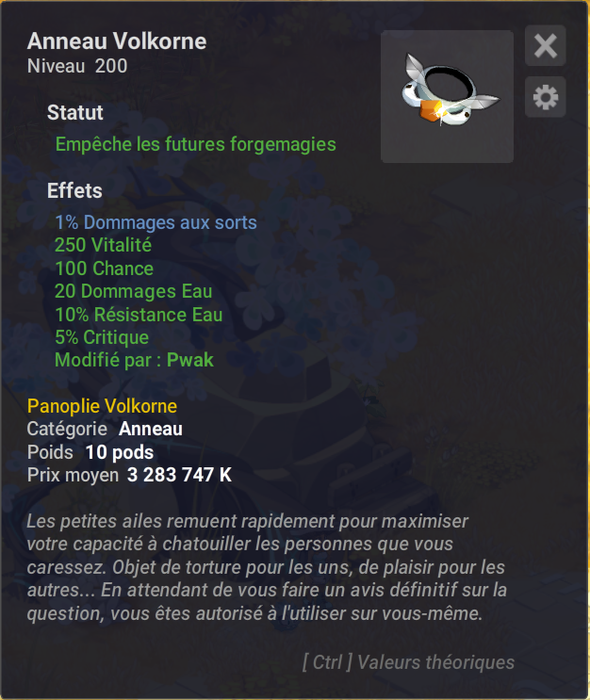
Task: Open the Panoplie Volkorne set link
Action: tap(102, 406)
